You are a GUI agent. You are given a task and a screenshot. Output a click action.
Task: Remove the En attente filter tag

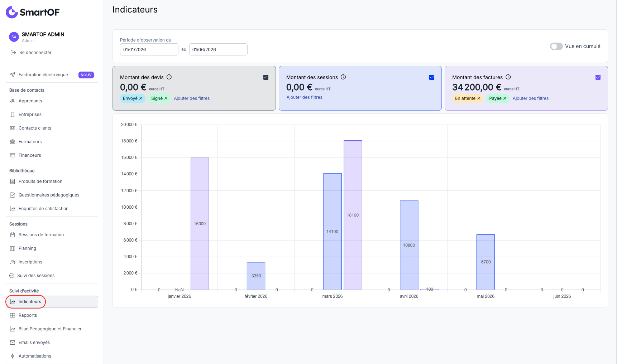coord(479,98)
